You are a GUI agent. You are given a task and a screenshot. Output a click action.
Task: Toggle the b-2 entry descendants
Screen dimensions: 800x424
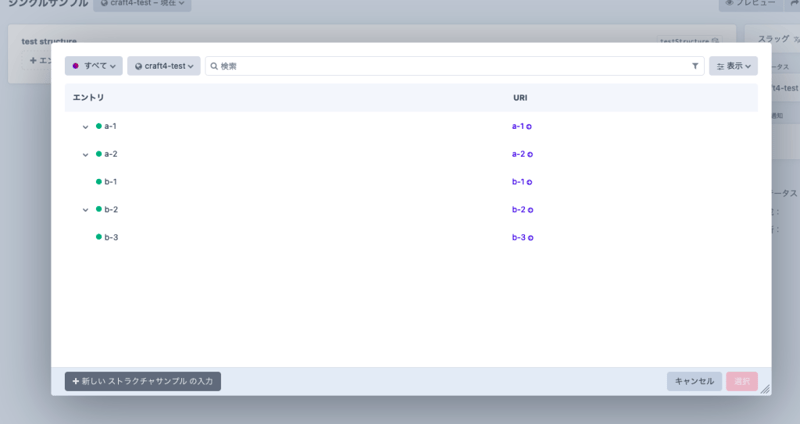85,210
